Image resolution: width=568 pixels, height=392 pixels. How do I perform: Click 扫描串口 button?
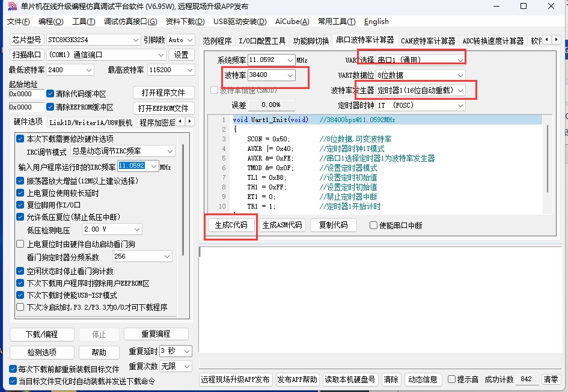[x=26, y=55]
